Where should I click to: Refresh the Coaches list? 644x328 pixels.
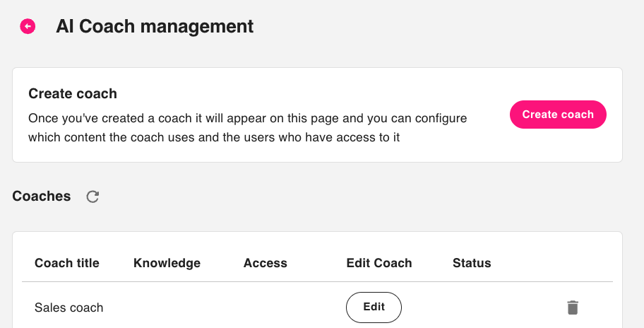click(x=93, y=197)
